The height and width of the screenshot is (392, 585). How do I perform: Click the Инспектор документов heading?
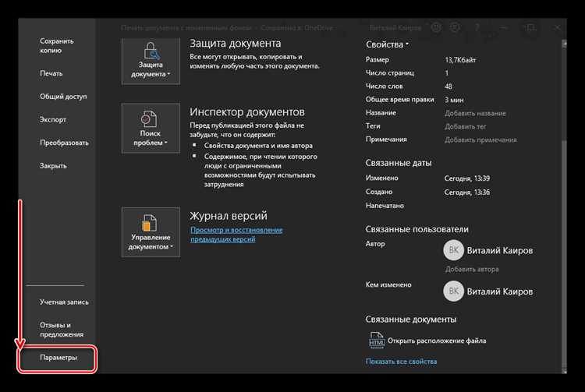(x=247, y=111)
